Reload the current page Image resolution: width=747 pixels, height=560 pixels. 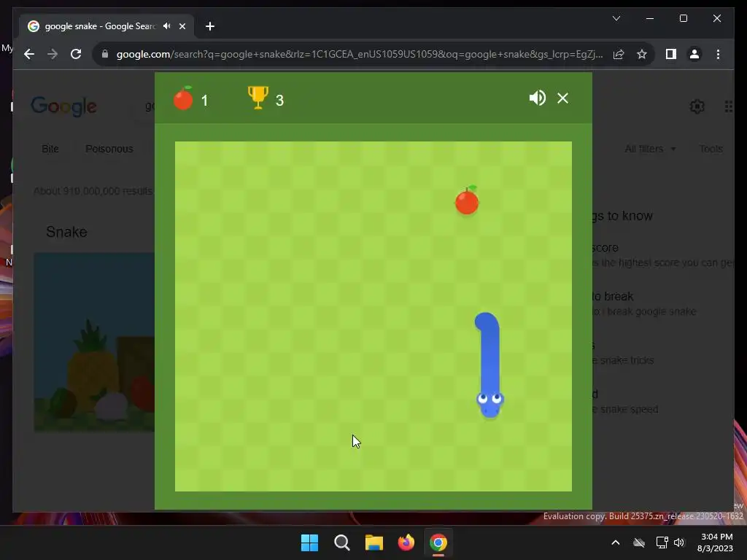click(76, 54)
